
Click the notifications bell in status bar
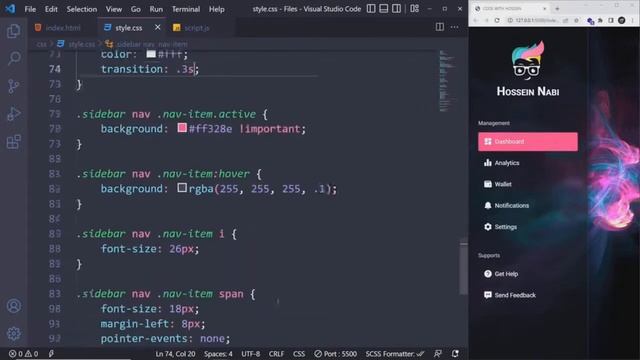[455, 353]
